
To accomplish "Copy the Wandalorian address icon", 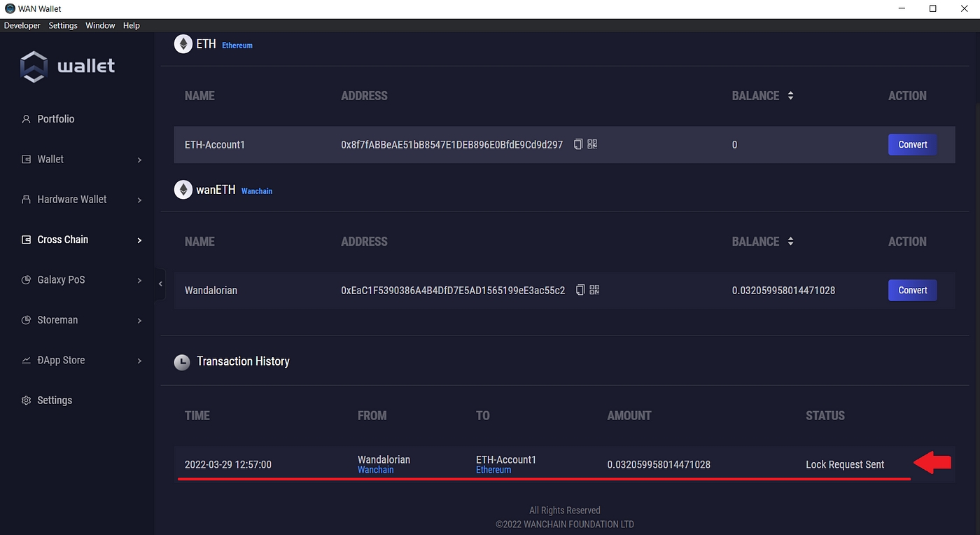I will (x=580, y=290).
